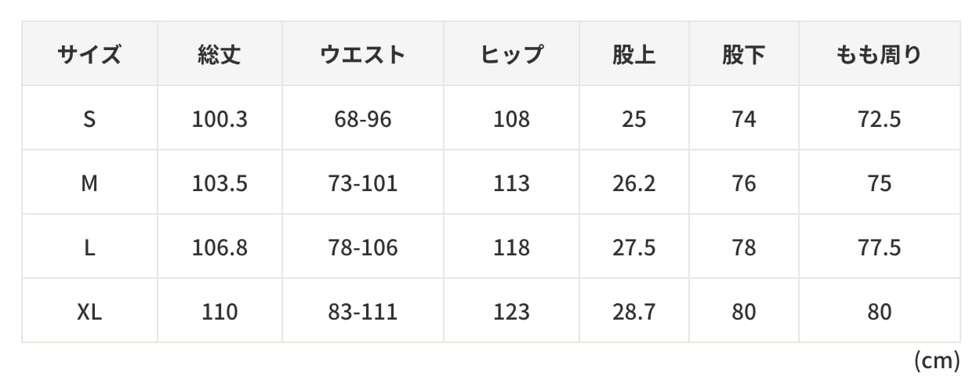The width and height of the screenshot is (980, 387).
Task: Select the 総丈 header cell
Action: (x=220, y=54)
